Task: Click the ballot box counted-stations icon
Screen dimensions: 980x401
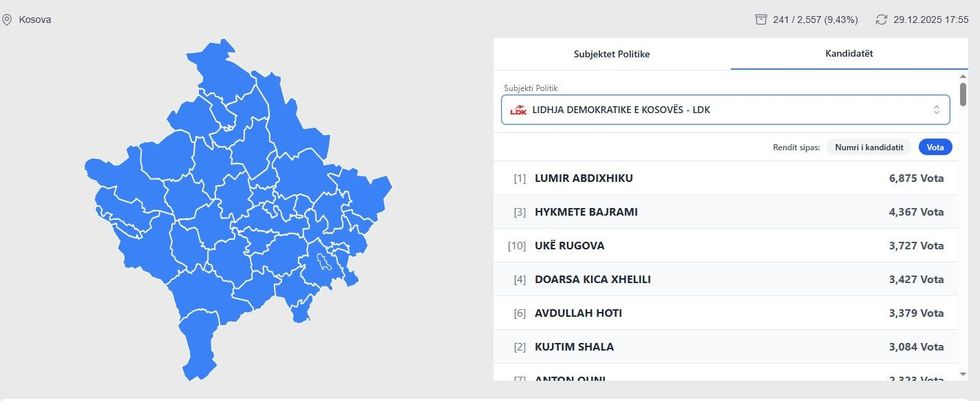Action: (761, 19)
